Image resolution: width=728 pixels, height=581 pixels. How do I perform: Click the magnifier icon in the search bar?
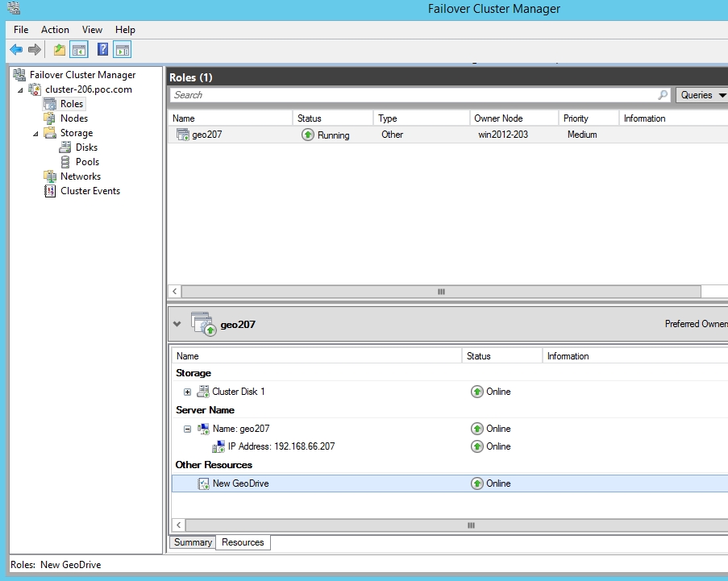[x=661, y=94]
